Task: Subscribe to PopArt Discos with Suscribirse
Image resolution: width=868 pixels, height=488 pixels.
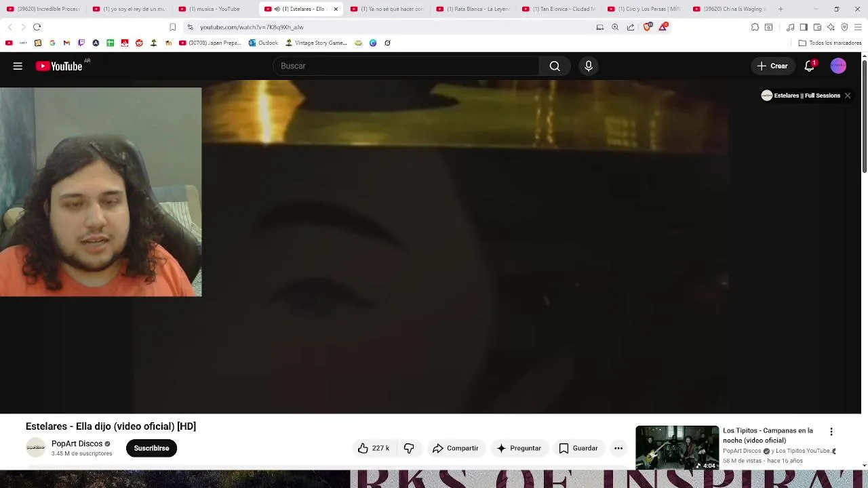Action: click(151, 448)
